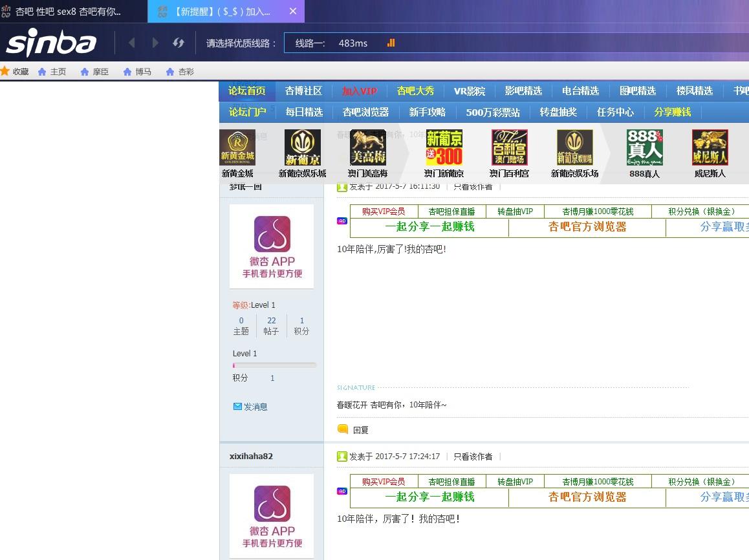Open the 澳门新葡京 送300 ad icon
Screen dimensions: 749x560
tap(444, 147)
